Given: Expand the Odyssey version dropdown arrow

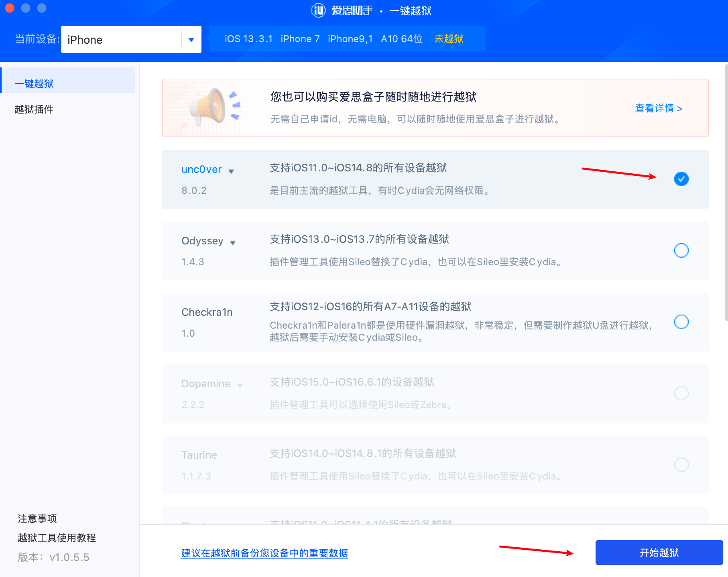Looking at the screenshot, I should (233, 243).
